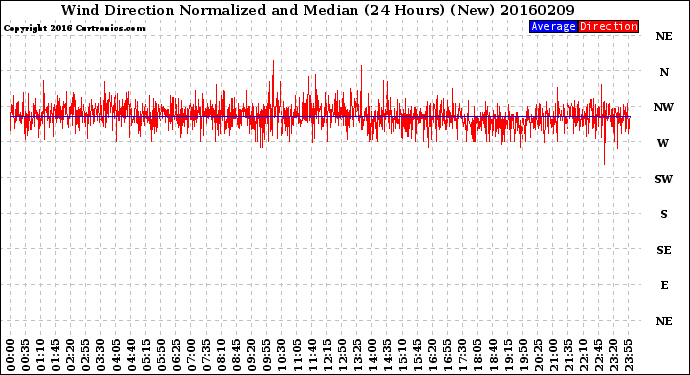This screenshot has height=375, width=690.
Task: Click the 23:20 time label
Action: (613, 355)
